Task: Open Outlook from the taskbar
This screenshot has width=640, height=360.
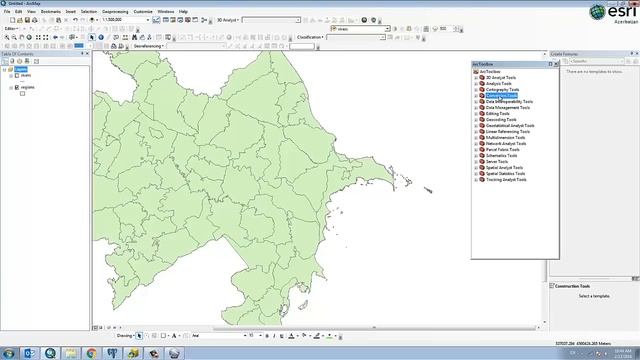Action: pos(29,353)
